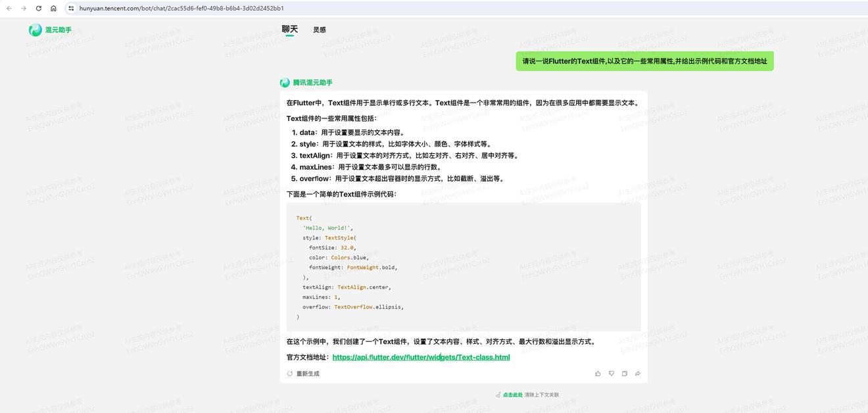Click the browser back arrow

pyautogui.click(x=9, y=9)
